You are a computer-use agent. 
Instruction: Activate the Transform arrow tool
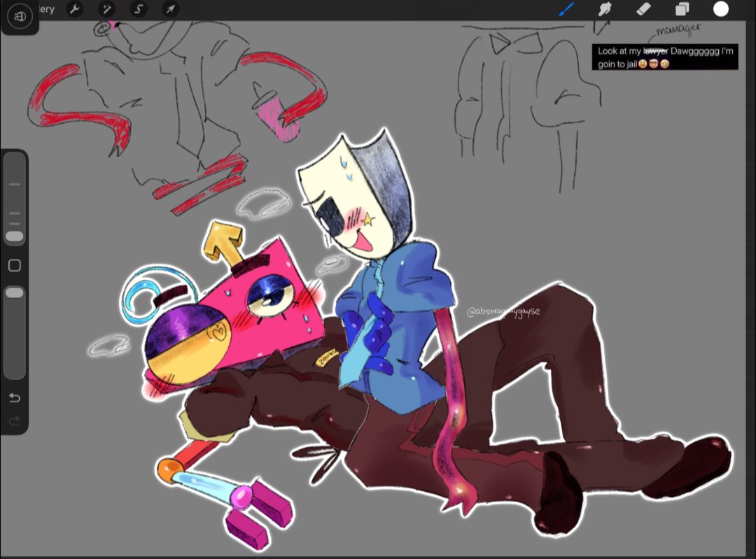[169, 10]
